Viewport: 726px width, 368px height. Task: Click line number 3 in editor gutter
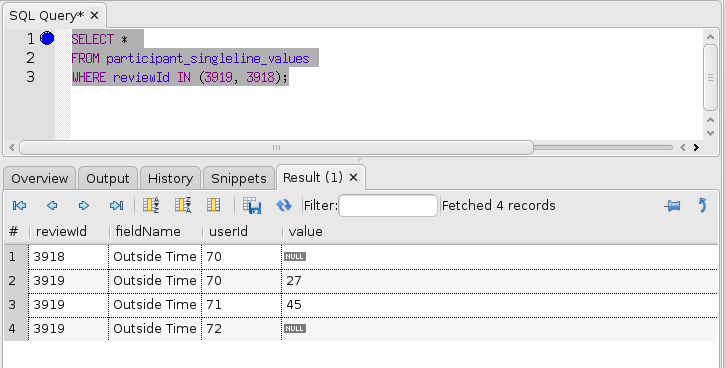(30, 77)
